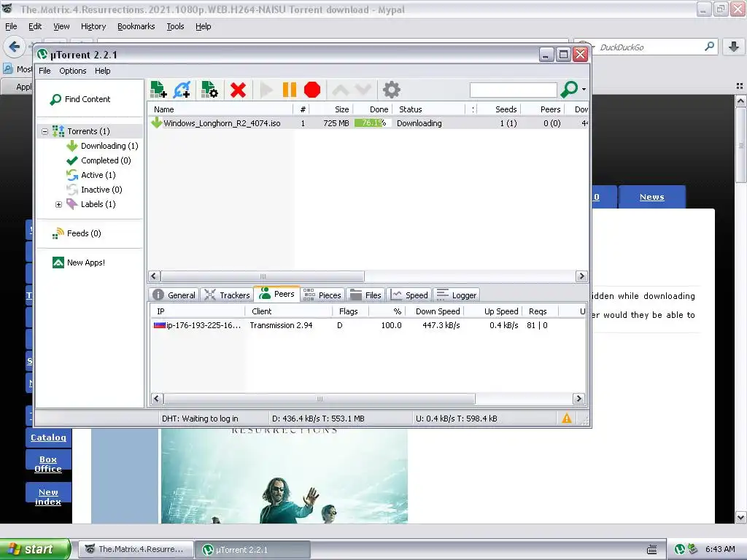Click the 76.1% done progress bar
Screen dimensions: 747x560
click(x=373, y=122)
